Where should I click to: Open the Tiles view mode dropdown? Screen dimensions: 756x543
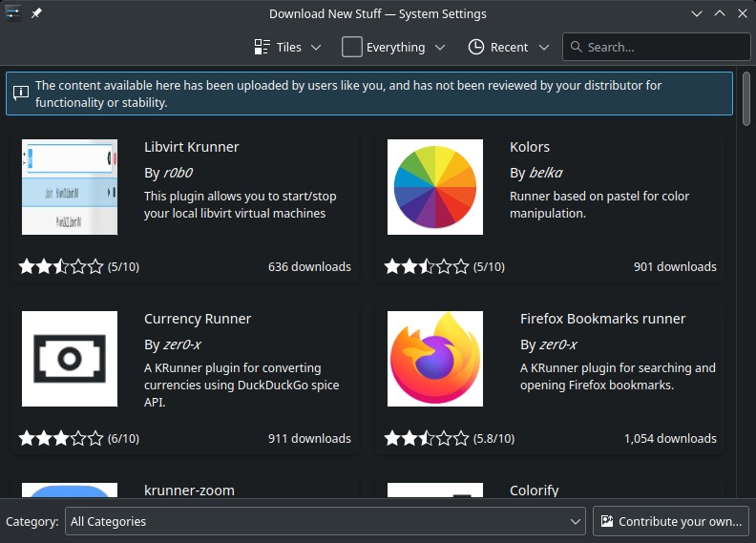[x=288, y=47]
